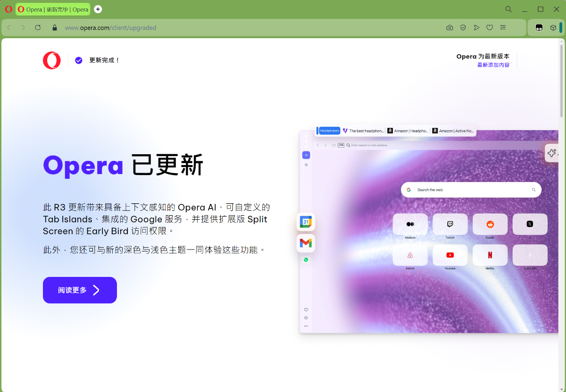566x392 pixels.
Task: Click the page vertical scrollbar
Action: tap(561, 80)
